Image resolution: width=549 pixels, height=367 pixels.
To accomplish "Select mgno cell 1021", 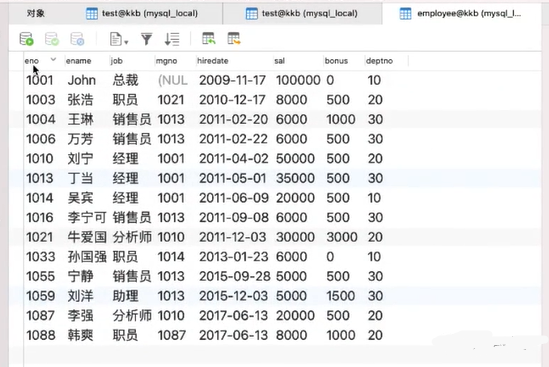I will (171, 100).
